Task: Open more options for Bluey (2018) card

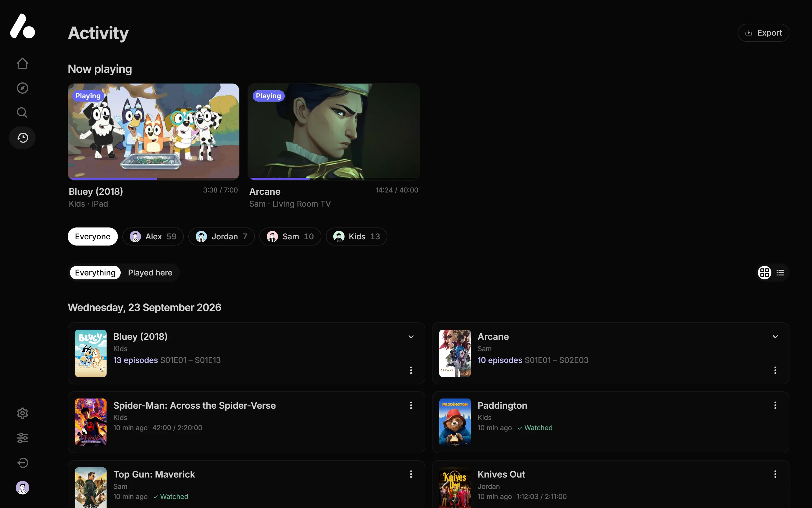Action: pyautogui.click(x=411, y=370)
